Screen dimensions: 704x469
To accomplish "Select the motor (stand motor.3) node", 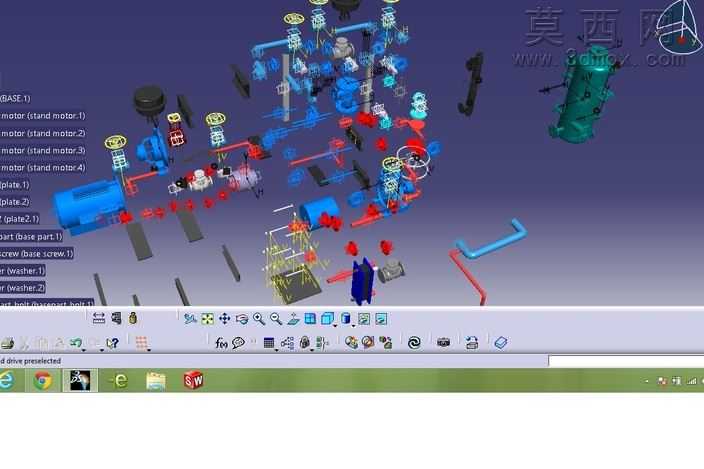I will [x=43, y=150].
